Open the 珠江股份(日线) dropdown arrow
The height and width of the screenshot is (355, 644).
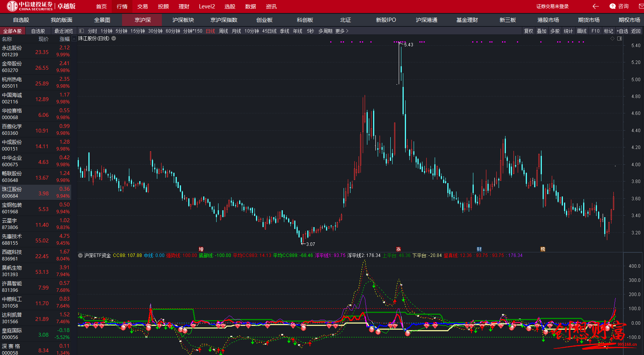point(114,38)
